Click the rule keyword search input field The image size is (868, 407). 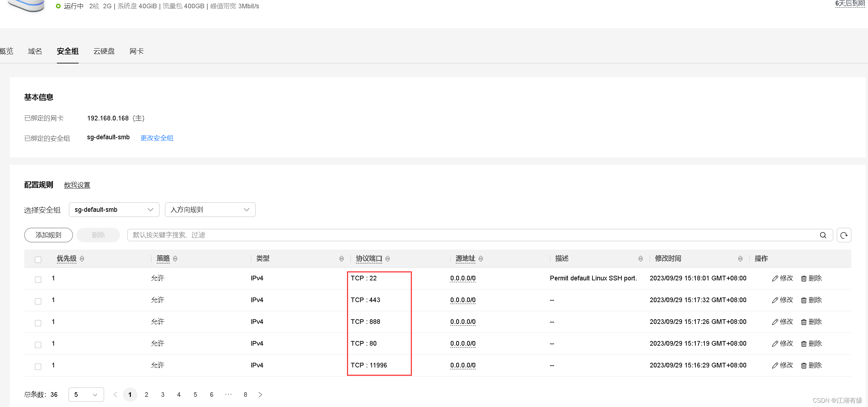pyautogui.click(x=471, y=235)
